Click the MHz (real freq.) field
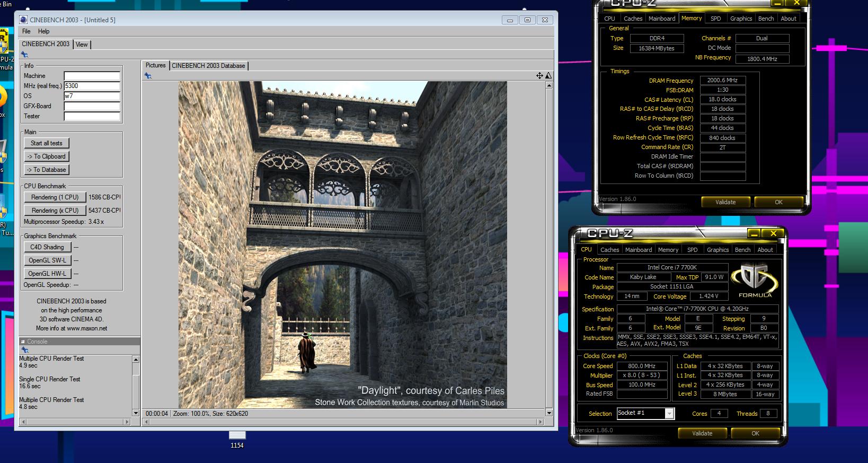868x463 pixels. pos(92,86)
